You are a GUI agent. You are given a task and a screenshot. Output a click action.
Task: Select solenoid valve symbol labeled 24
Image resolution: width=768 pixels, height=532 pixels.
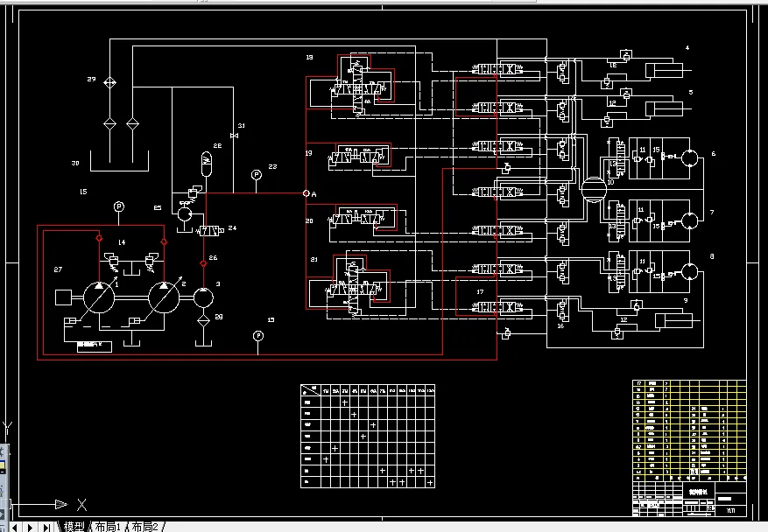(212, 230)
